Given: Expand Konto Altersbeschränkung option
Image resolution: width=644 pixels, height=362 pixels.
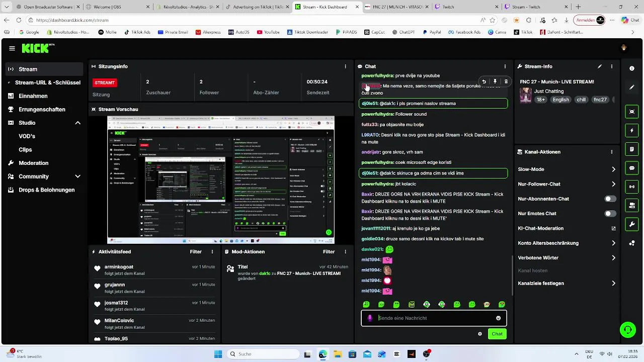Looking at the screenshot, I should pyautogui.click(x=613, y=243).
